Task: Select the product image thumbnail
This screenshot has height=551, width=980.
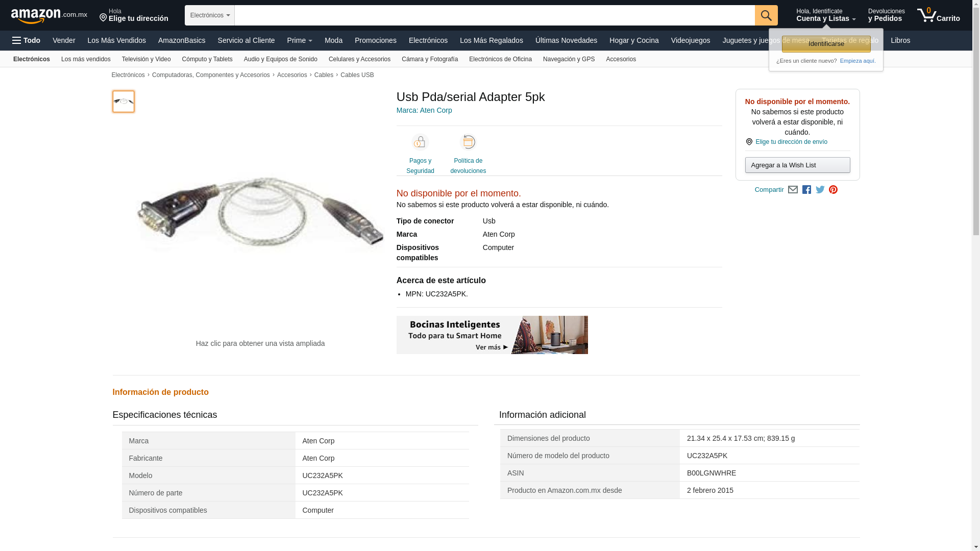Action: click(124, 102)
